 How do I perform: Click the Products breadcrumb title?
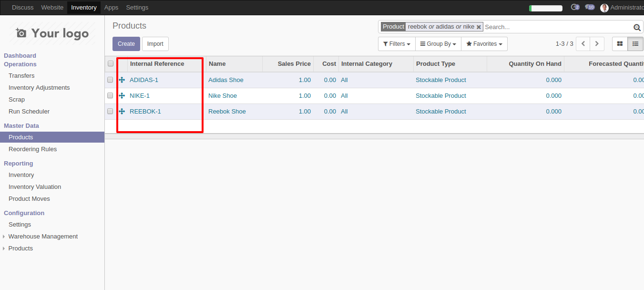(129, 26)
